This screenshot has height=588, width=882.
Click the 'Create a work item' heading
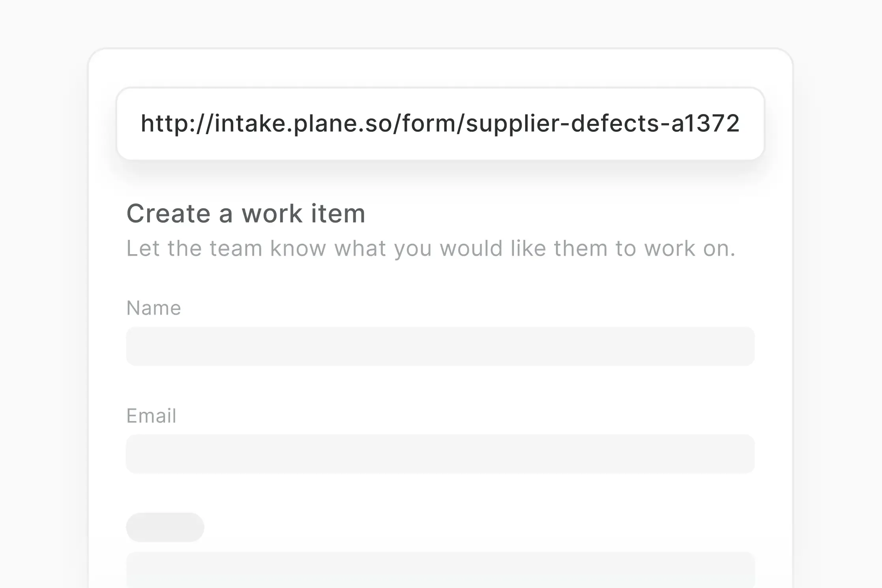tap(245, 213)
